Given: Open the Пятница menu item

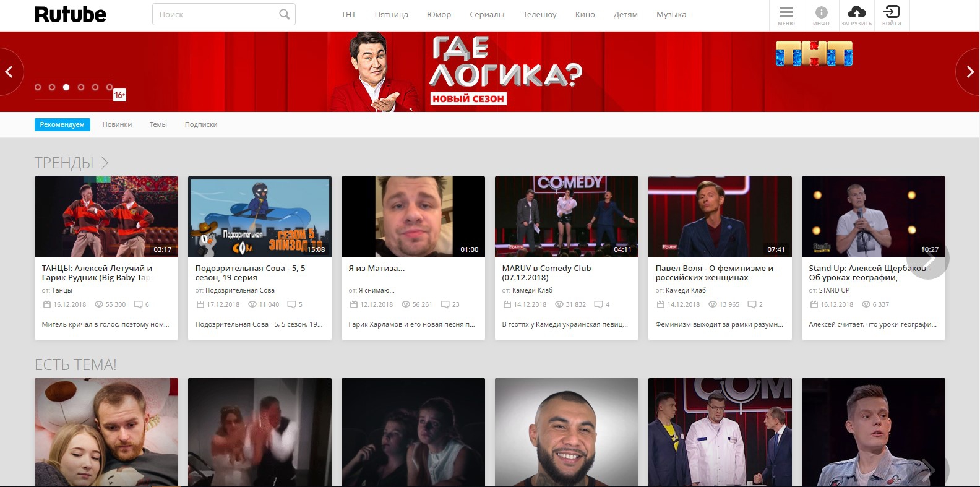Looking at the screenshot, I should [x=391, y=14].
